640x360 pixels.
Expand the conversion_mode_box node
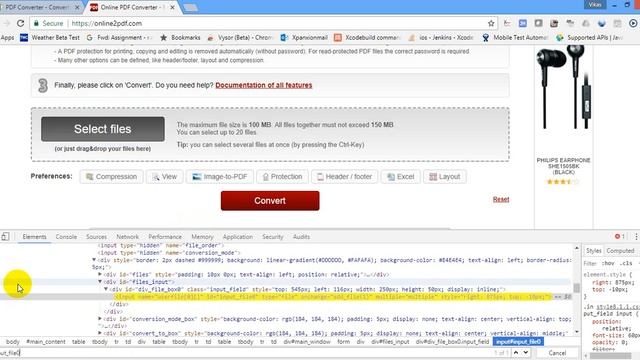coord(100,318)
